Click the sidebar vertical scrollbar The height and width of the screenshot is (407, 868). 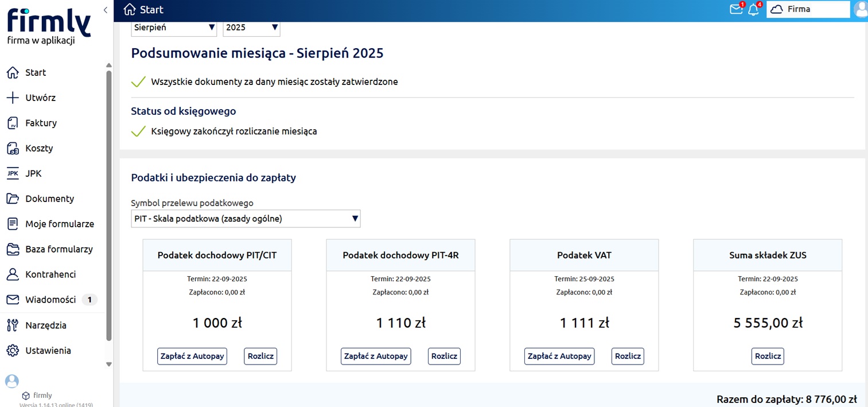coord(109,207)
